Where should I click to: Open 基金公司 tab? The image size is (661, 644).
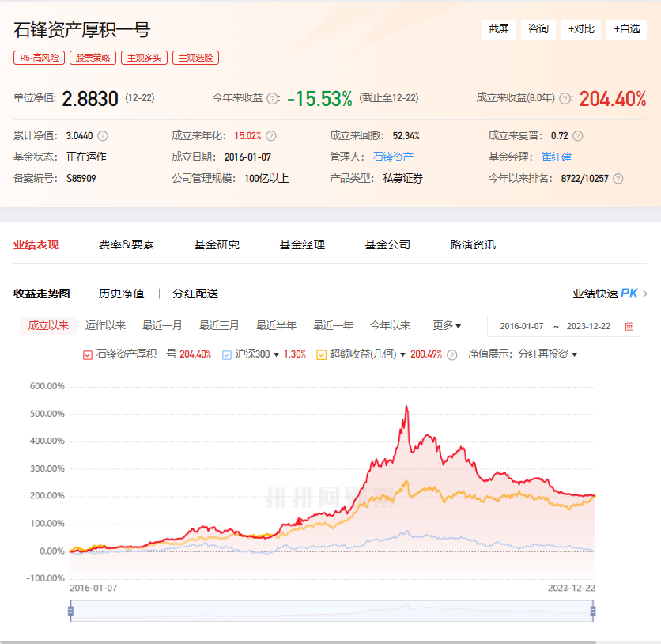(x=387, y=244)
